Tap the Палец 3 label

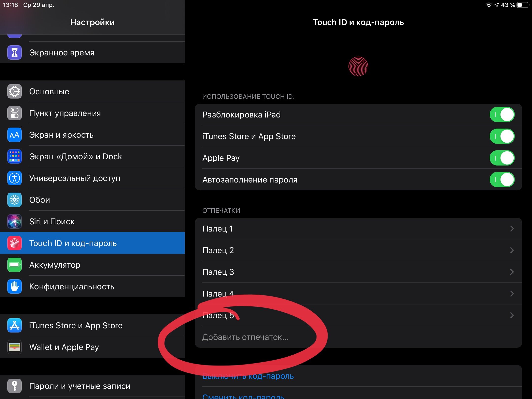[218, 272]
